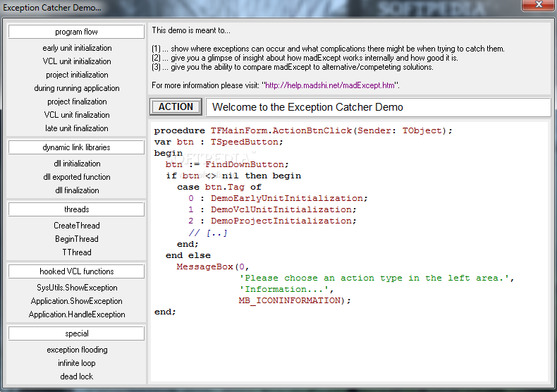Viewport: 557px width, 392px height.
Task: Click the 'case btn.Tag of' line
Action: click(x=219, y=187)
